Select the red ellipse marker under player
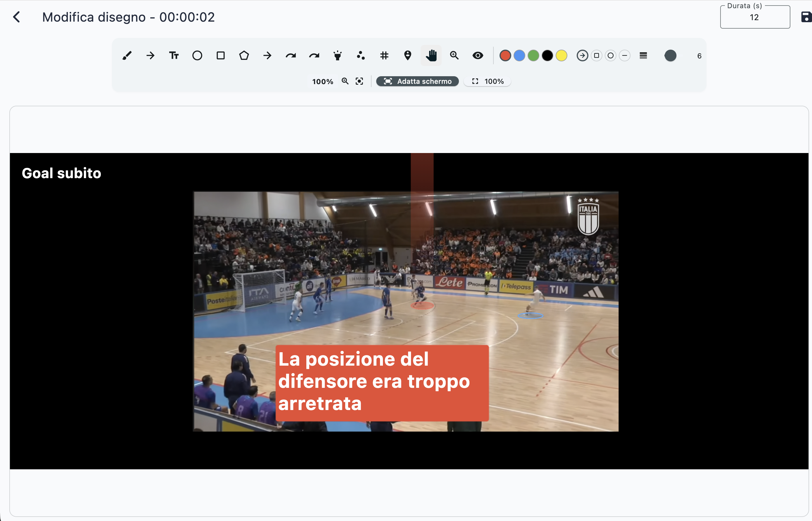Image resolution: width=812 pixels, height=521 pixels. pyautogui.click(x=422, y=306)
